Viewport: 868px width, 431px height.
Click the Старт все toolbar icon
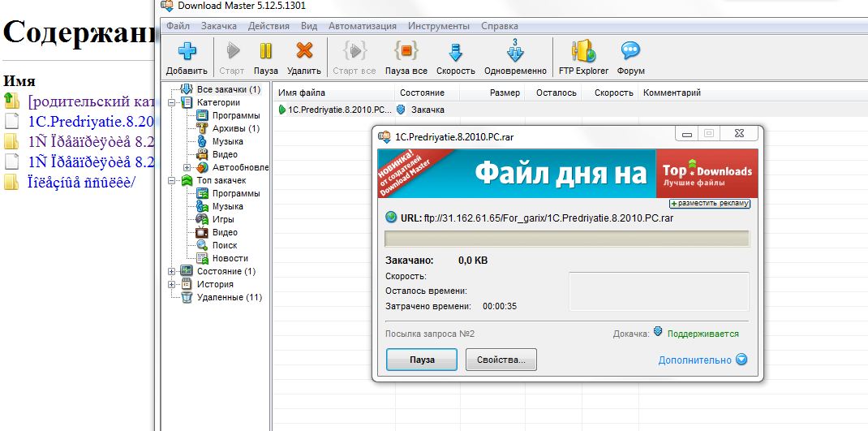(355, 51)
